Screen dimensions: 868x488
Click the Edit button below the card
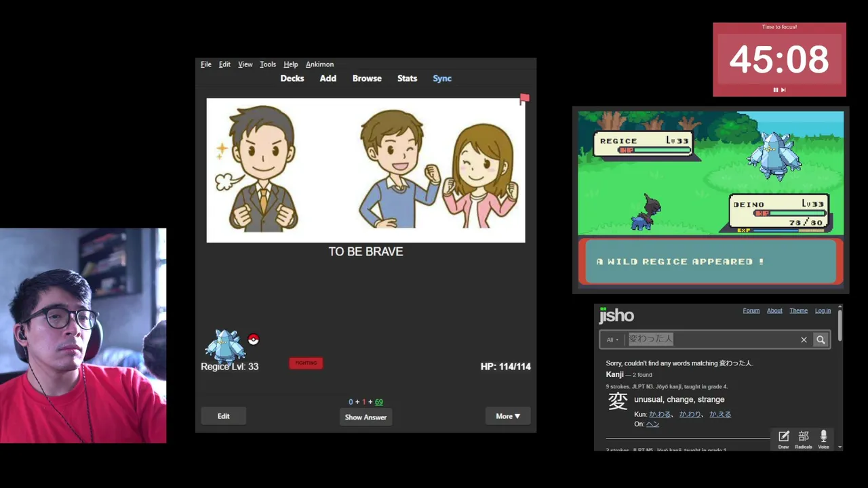(x=224, y=416)
